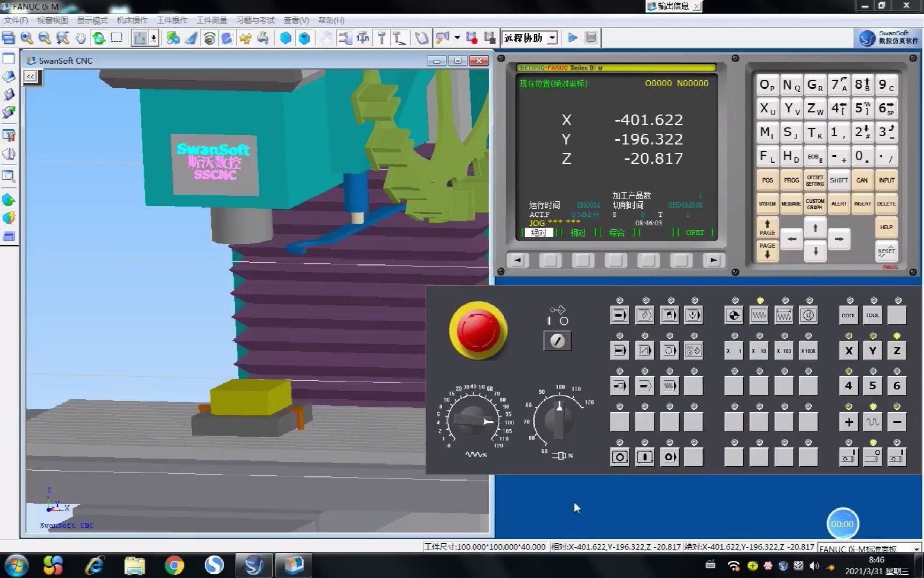Click the green rotate view icon

point(99,38)
